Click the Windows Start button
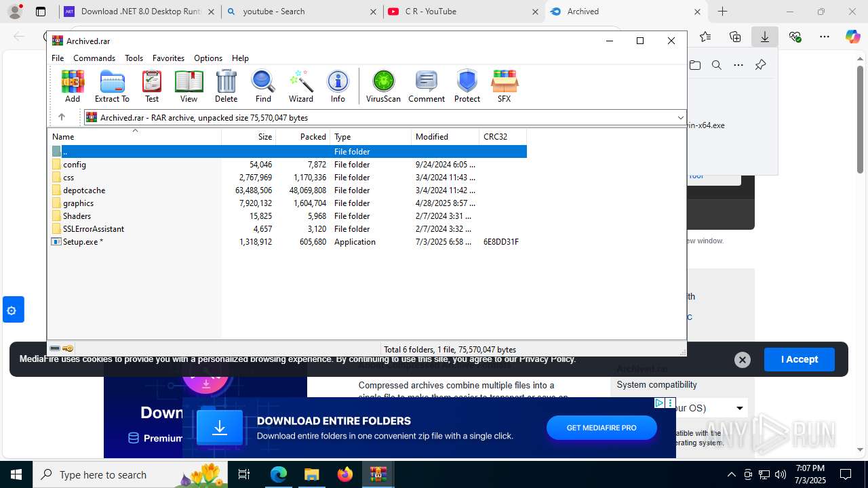This screenshot has width=868, height=488. (x=16, y=474)
